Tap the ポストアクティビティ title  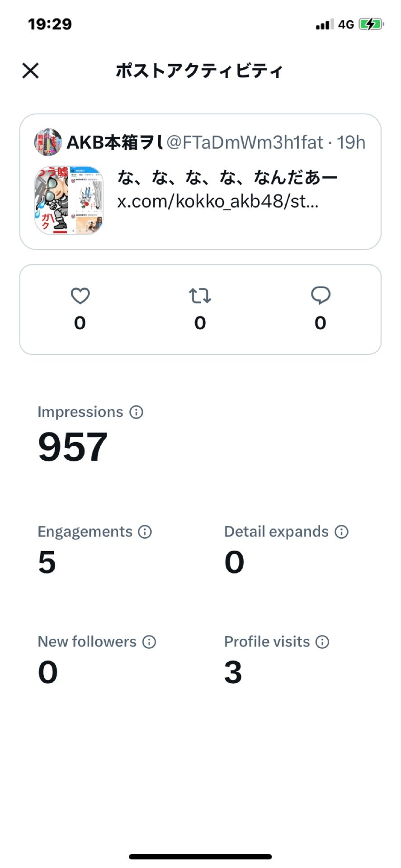(x=199, y=71)
